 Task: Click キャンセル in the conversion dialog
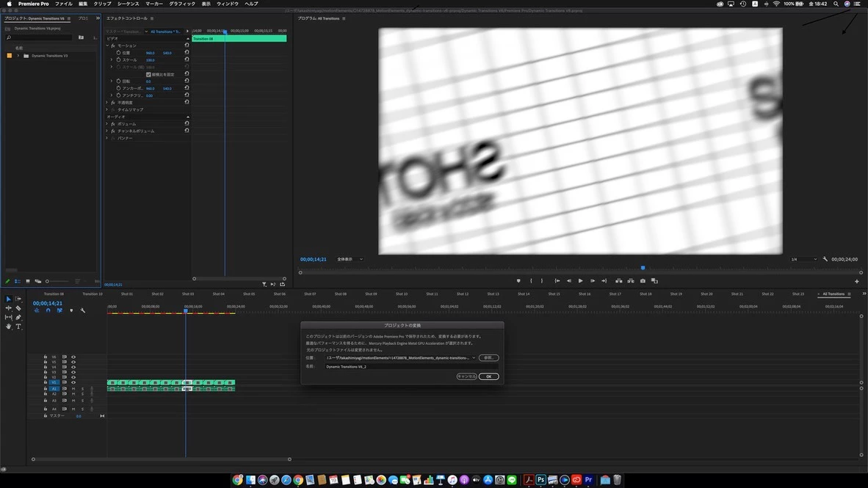466,376
